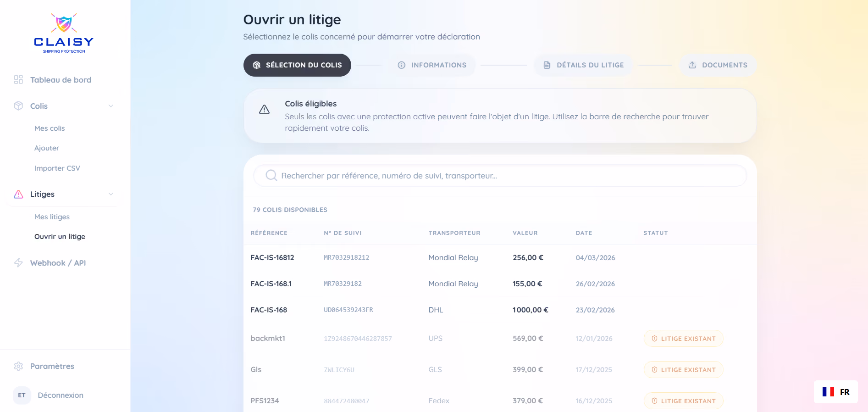Collapse the Colis menu chevron
Image resolution: width=868 pixels, height=412 pixels.
pyautogui.click(x=111, y=106)
